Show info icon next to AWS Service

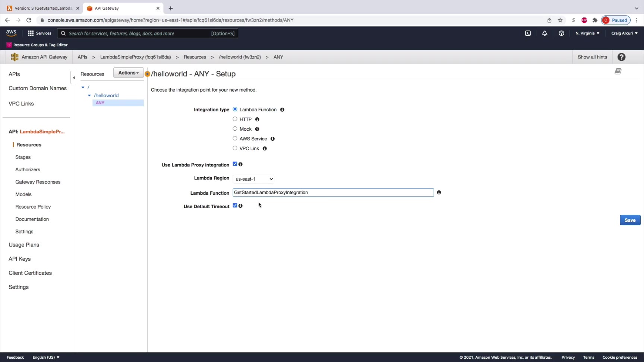coord(272,139)
